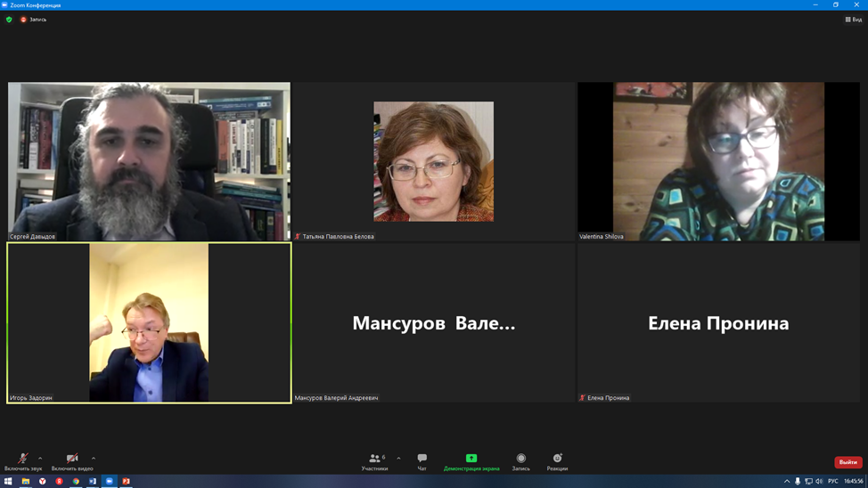Unmute microphone with Включить звук icon

(x=23, y=460)
